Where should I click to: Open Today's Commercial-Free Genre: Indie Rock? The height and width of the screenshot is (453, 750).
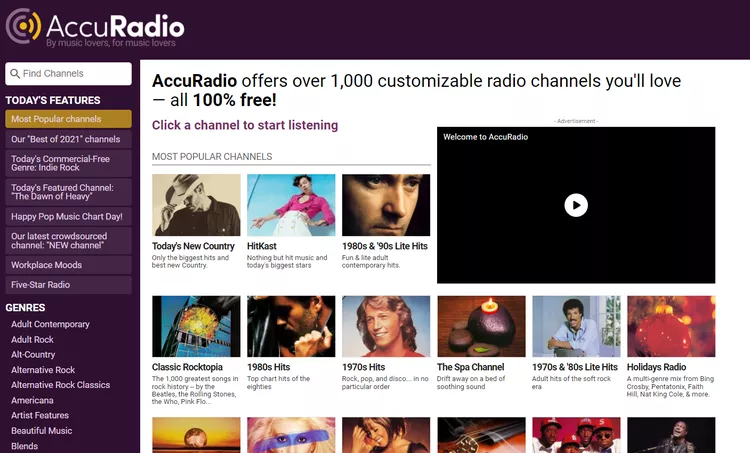68,163
